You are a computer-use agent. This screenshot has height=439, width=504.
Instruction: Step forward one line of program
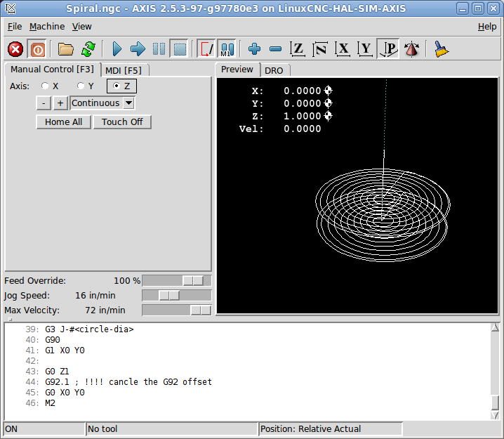tap(138, 50)
